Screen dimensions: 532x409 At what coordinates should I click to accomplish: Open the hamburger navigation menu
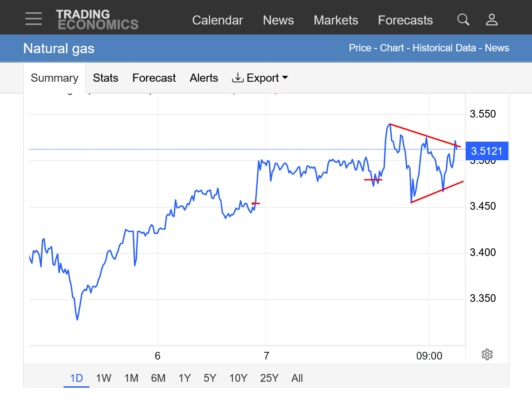[34, 19]
